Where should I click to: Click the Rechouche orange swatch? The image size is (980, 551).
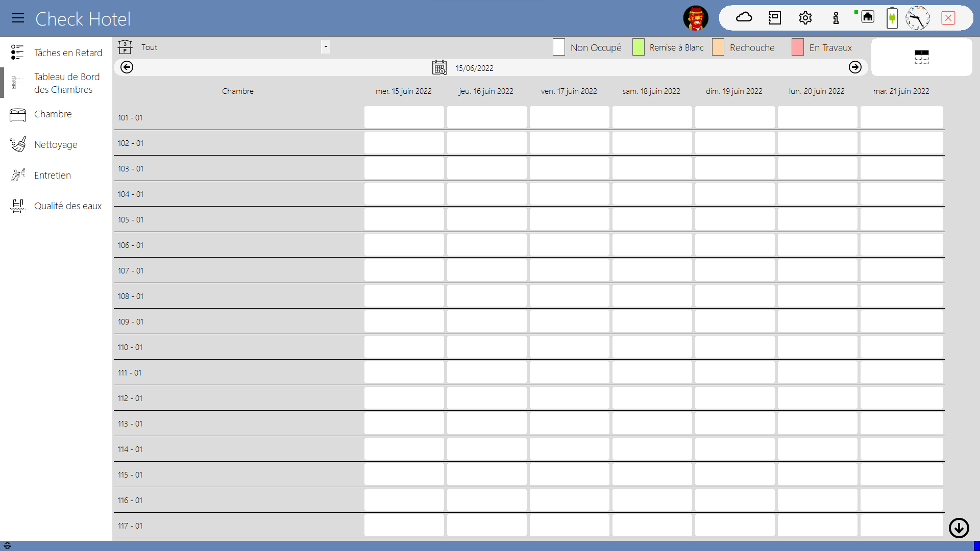coord(718,47)
